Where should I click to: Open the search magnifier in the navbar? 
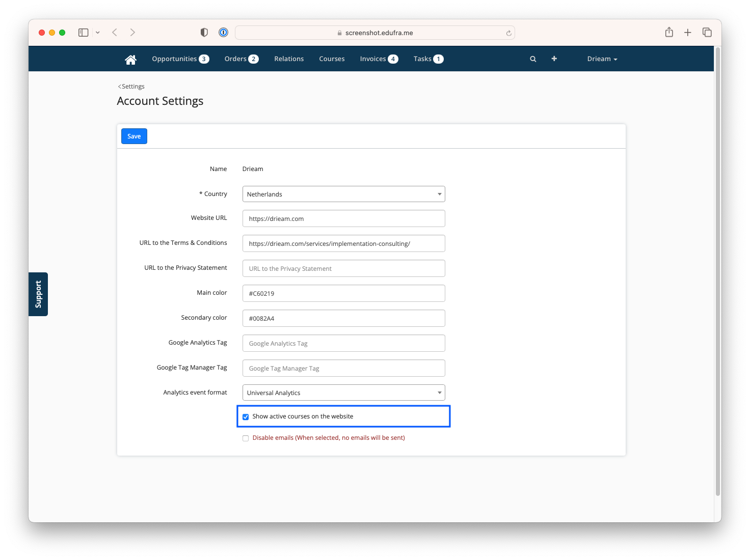(533, 59)
